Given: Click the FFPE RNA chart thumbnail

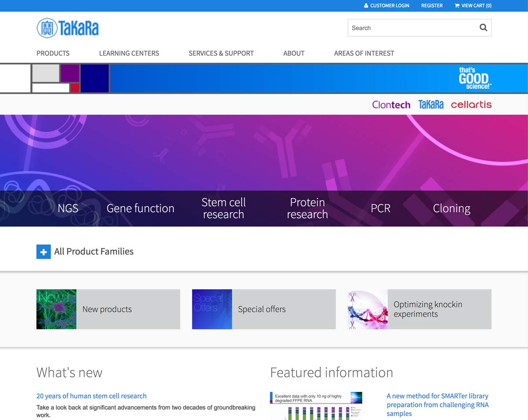Looking at the screenshot, I should (316, 406).
